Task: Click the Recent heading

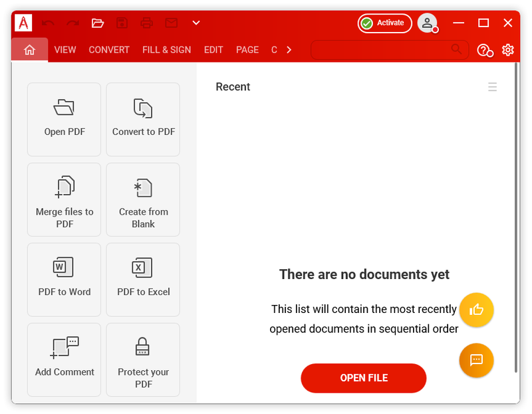Action: click(x=233, y=87)
